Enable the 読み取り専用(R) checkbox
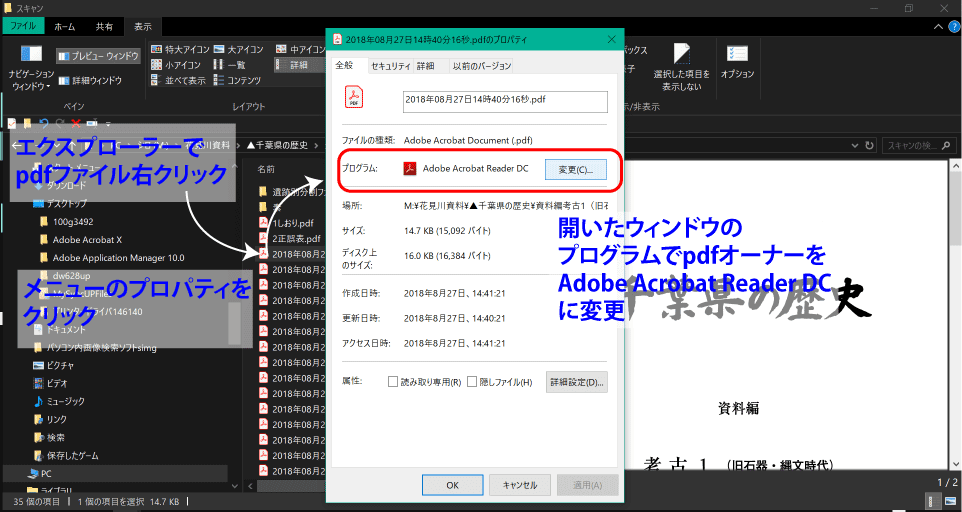The height and width of the screenshot is (512, 962). click(393, 382)
